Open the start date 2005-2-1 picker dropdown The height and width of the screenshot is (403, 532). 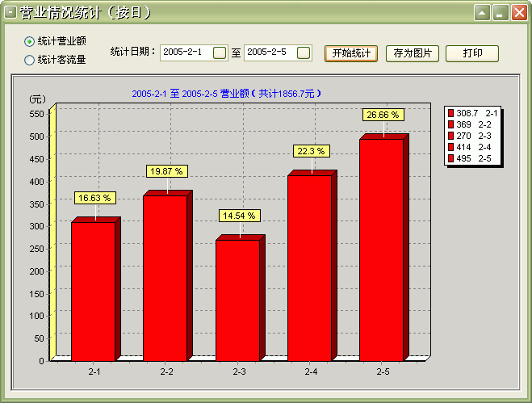coord(219,53)
